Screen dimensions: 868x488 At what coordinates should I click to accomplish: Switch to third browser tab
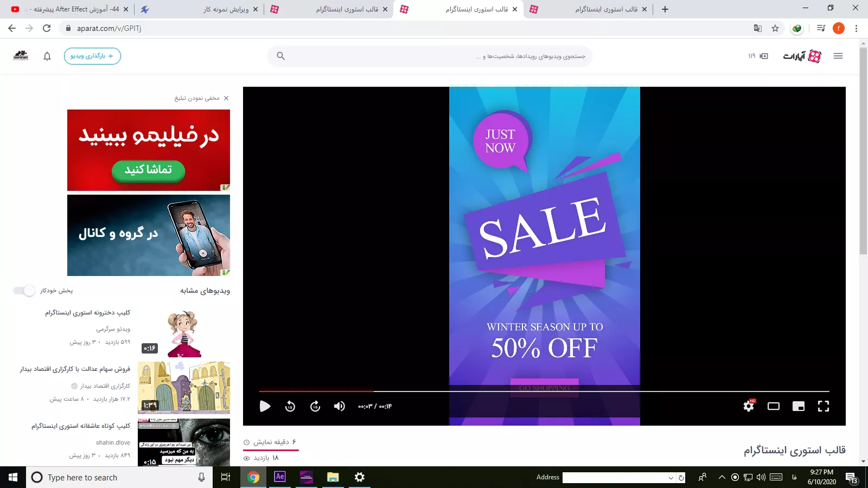[328, 9]
